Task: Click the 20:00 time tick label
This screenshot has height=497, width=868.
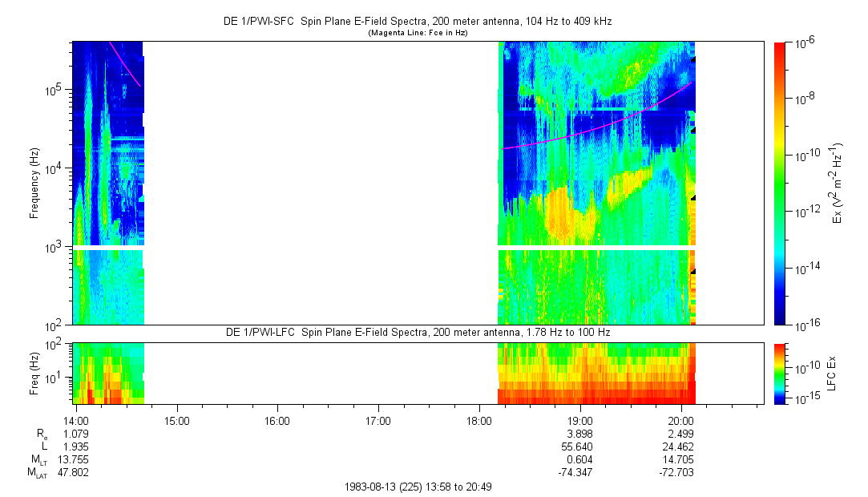Action: (x=680, y=420)
